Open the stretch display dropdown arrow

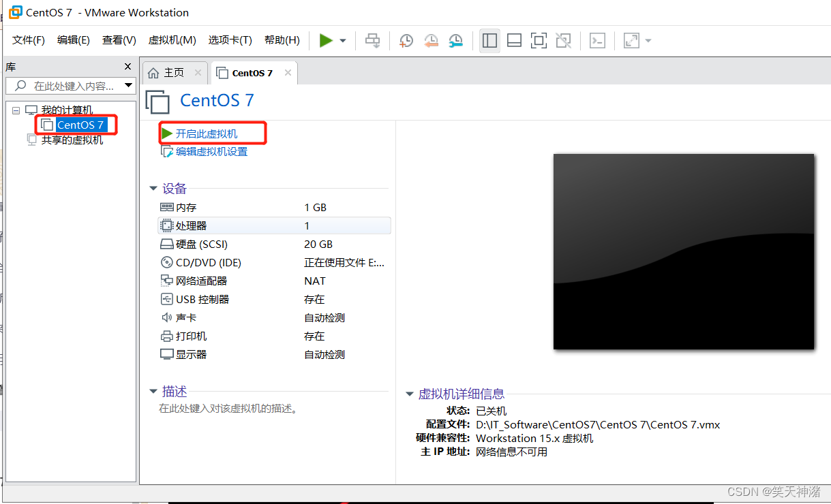pyautogui.click(x=648, y=41)
